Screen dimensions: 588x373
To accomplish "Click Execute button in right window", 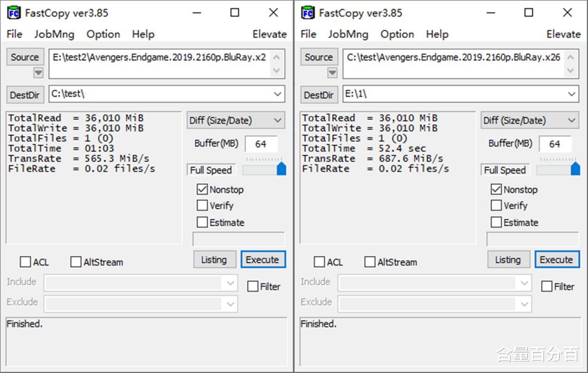I will (556, 259).
